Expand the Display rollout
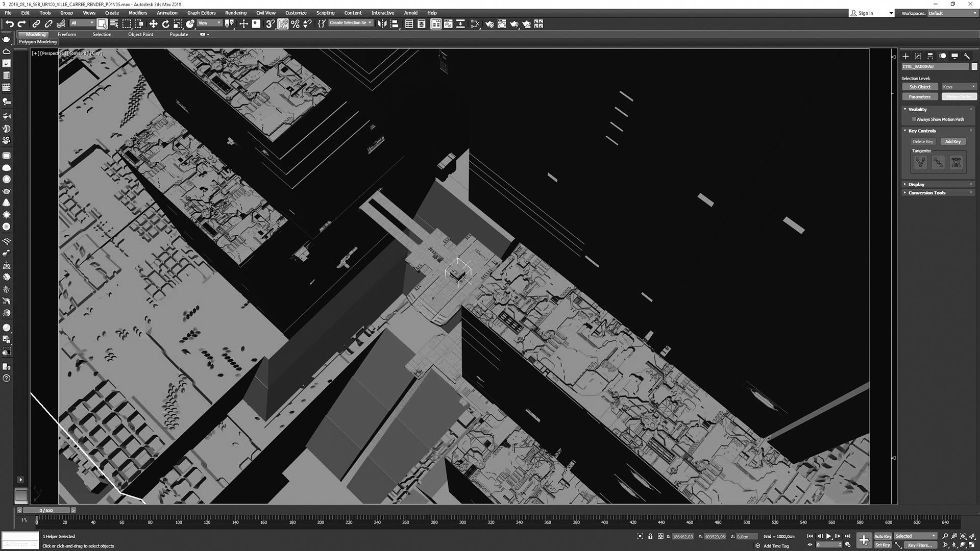Screen dimensions: 980x551 938,184
